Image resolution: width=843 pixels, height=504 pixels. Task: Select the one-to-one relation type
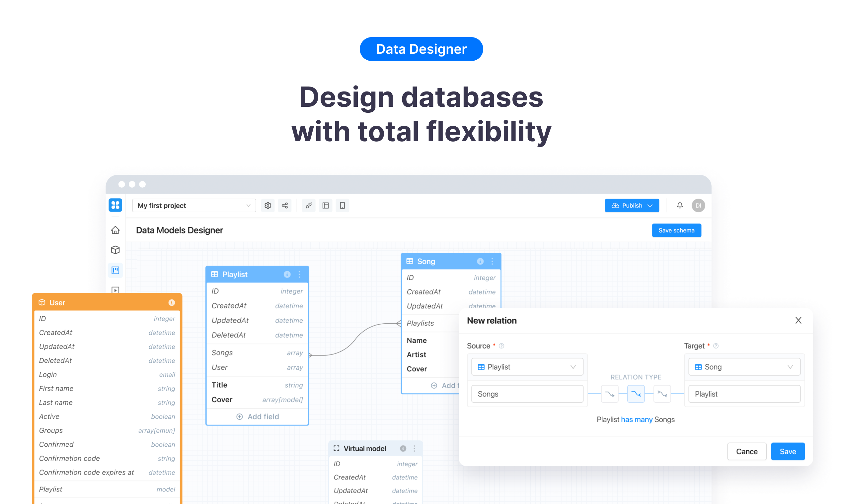point(609,394)
